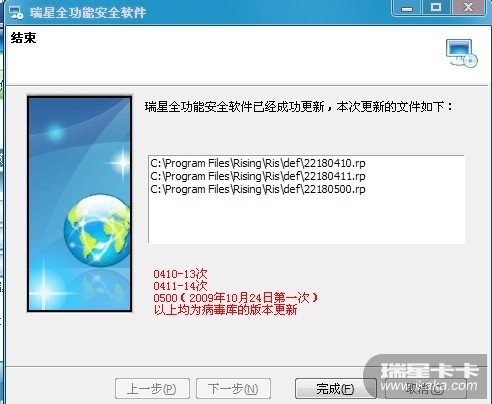The height and width of the screenshot is (404, 492).
Task: Select the 22180411.rp file entry
Action: (x=258, y=176)
